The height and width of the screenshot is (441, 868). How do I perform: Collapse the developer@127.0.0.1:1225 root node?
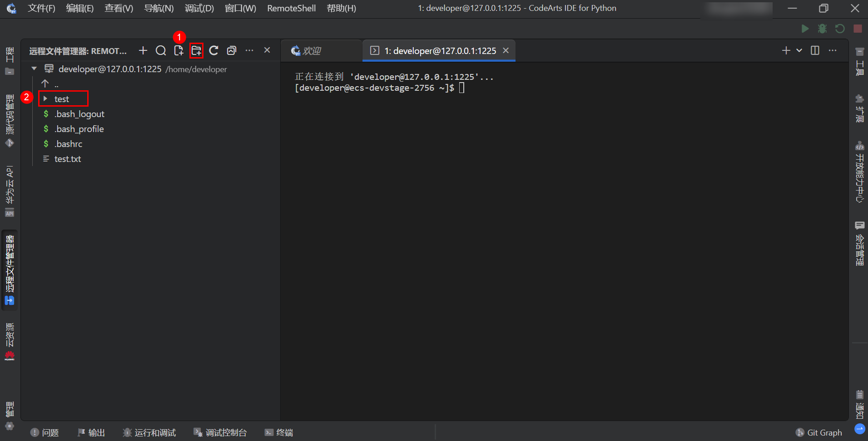(34, 69)
